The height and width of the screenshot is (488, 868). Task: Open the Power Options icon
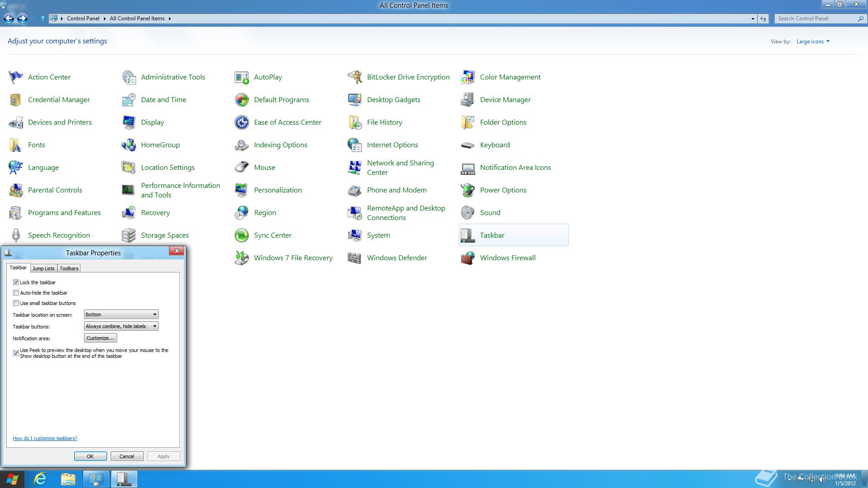coord(468,190)
